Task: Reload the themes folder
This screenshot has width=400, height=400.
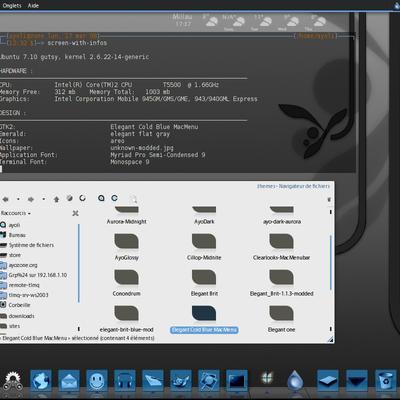Action: pos(82,198)
